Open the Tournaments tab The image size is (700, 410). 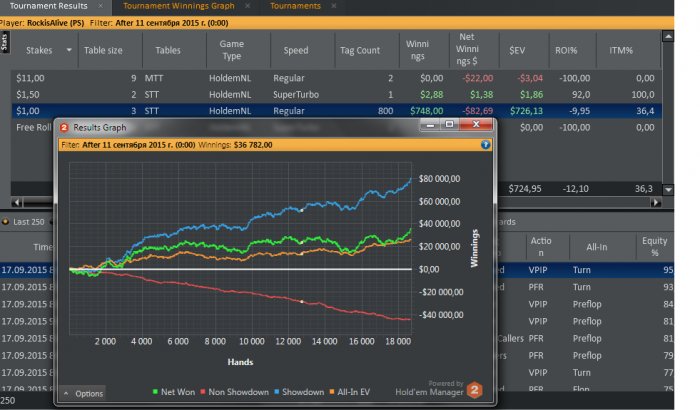tap(295, 6)
